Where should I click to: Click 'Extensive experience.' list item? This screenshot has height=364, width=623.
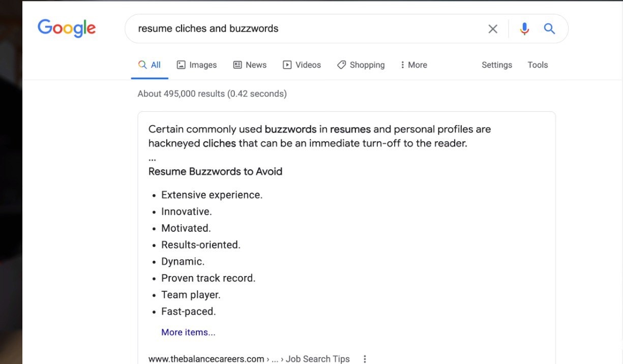tap(212, 195)
